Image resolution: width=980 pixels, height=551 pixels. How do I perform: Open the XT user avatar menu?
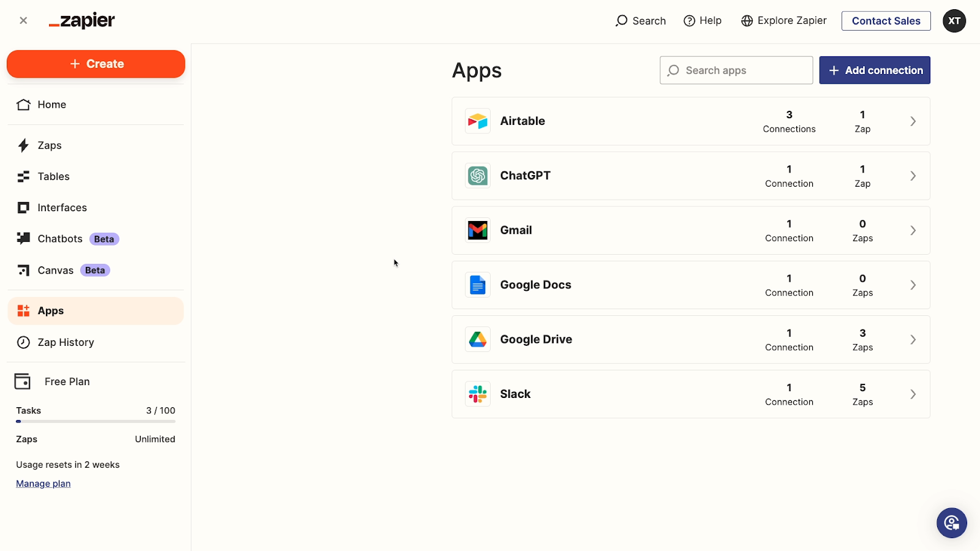tap(954, 21)
